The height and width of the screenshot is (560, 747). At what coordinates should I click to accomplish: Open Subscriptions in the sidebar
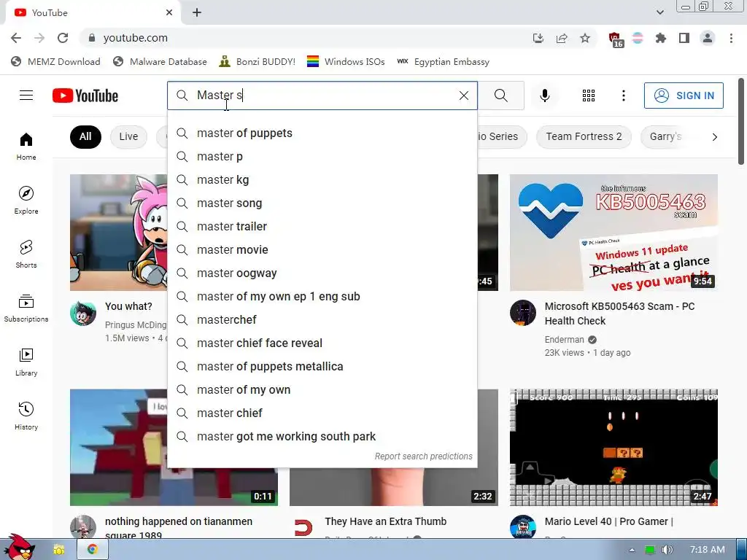coord(26,308)
